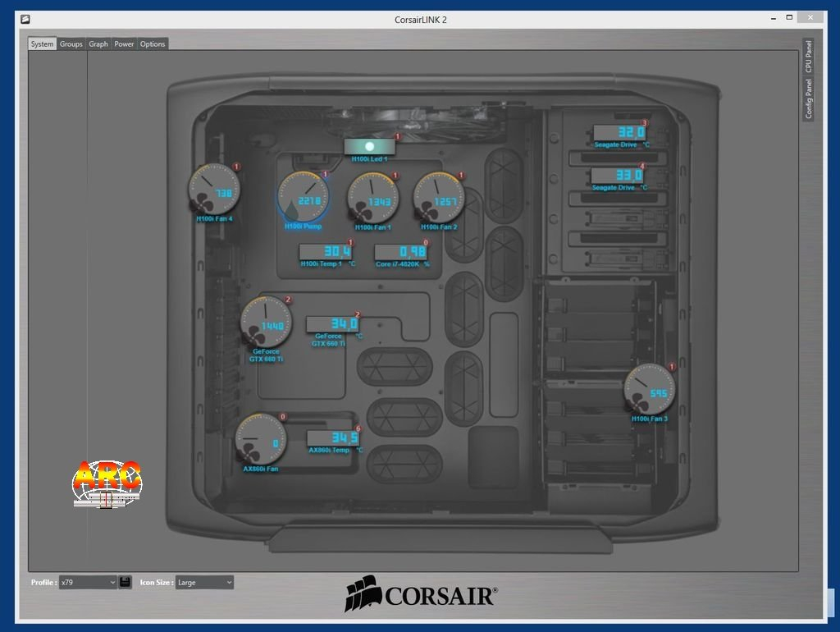This screenshot has width=840, height=632.
Task: Expand the Icon Size dropdown
Action: click(204, 582)
